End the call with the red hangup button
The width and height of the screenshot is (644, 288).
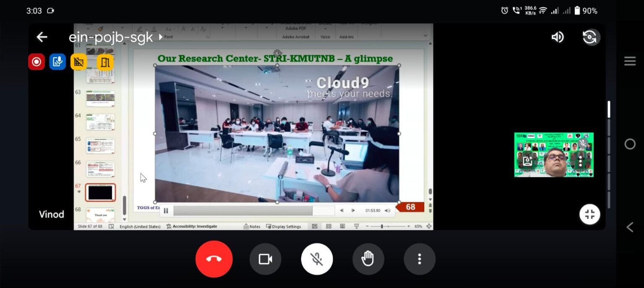pyautogui.click(x=214, y=259)
